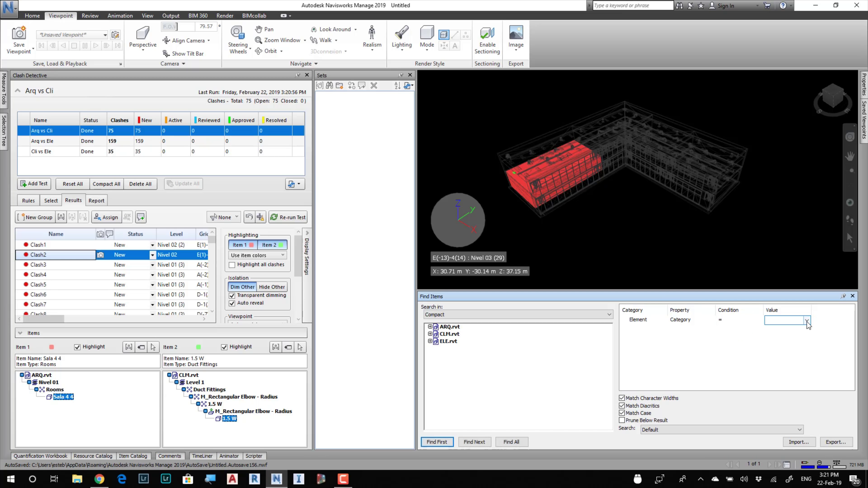Open the Search in Compact dropdown
This screenshot has width=868, height=488.
click(x=518, y=314)
